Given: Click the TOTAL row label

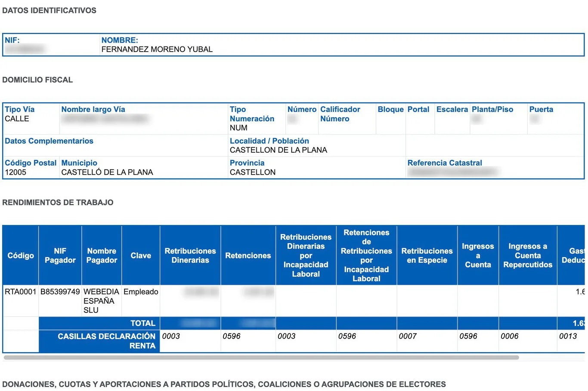Looking at the screenshot, I should [143, 323].
